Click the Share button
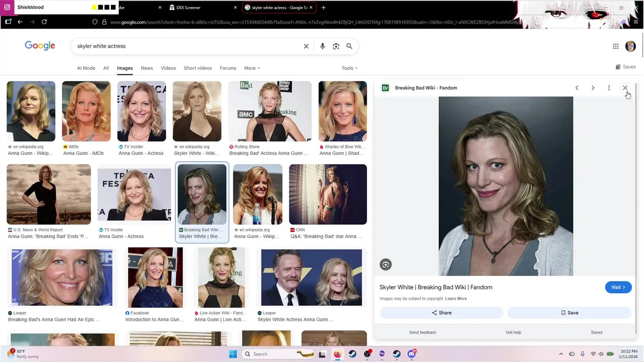 (441, 313)
